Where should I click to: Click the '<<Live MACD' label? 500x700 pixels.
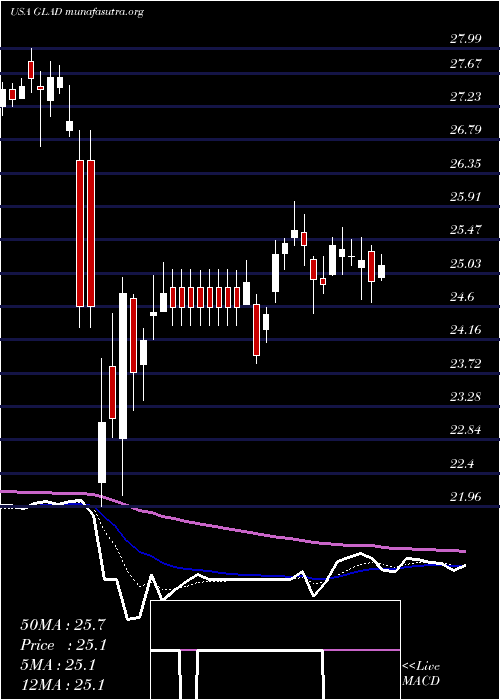pyautogui.click(x=421, y=674)
